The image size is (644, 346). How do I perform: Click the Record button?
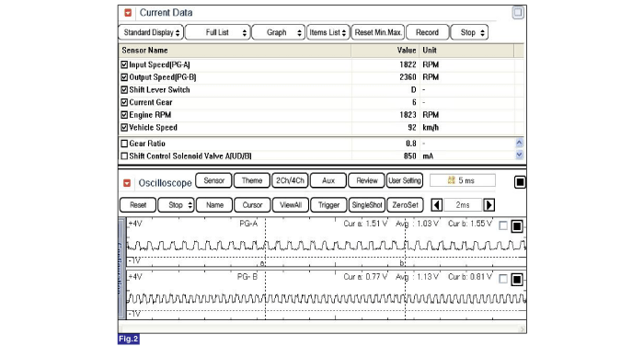(x=427, y=32)
